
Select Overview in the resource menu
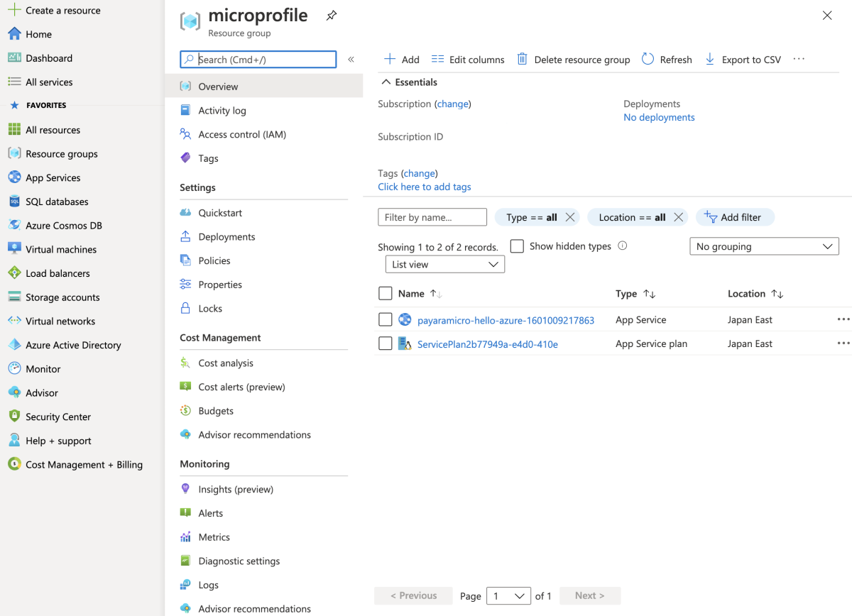click(x=263, y=87)
